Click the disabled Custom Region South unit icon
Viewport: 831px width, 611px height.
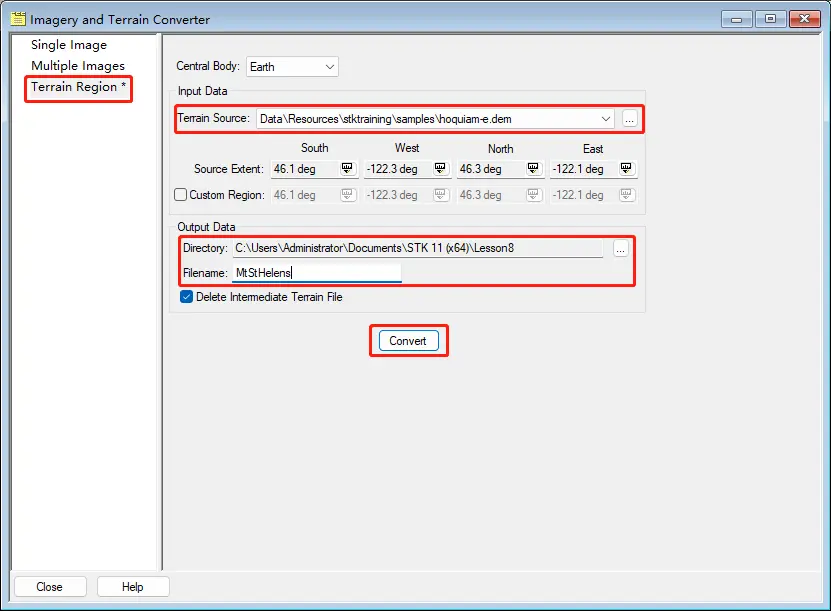tap(347, 194)
